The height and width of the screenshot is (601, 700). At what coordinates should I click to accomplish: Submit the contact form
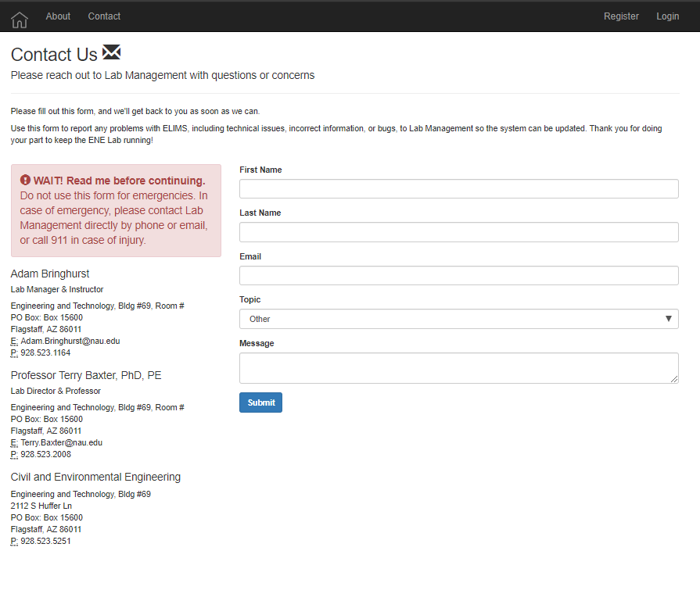click(260, 402)
